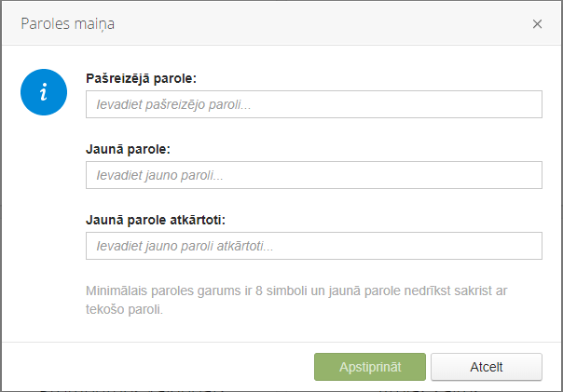The image size is (563, 392).
Task: Focus the Jaunā parole input field
Action: pyautogui.click(x=314, y=175)
